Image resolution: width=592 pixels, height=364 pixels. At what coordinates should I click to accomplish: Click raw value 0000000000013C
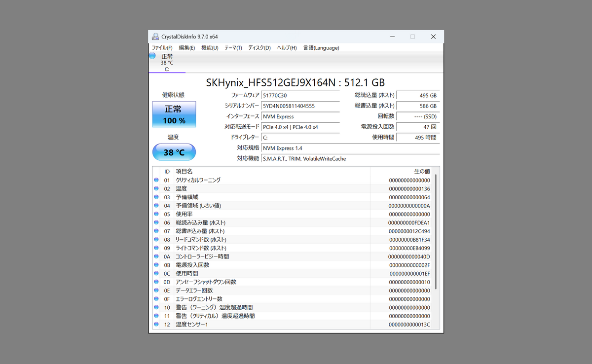pyautogui.click(x=409, y=324)
